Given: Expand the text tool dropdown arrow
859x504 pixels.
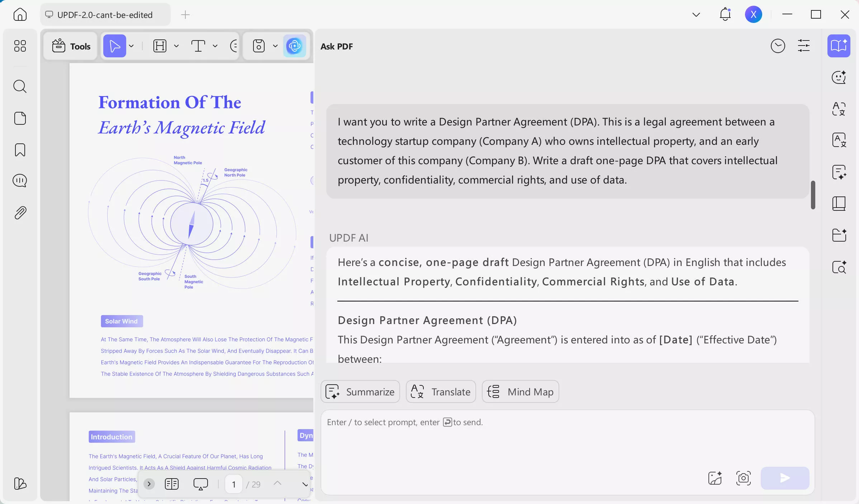Looking at the screenshot, I should click(215, 46).
